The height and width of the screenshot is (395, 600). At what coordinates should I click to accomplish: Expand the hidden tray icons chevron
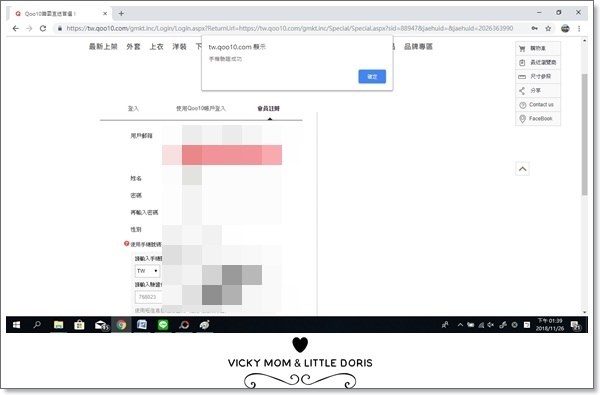click(x=460, y=325)
